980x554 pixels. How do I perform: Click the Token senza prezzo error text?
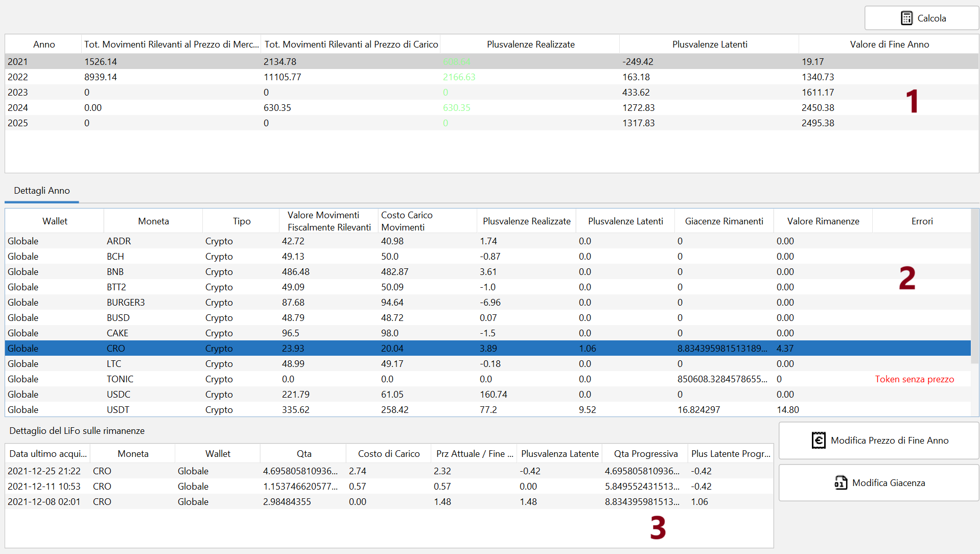click(x=914, y=379)
